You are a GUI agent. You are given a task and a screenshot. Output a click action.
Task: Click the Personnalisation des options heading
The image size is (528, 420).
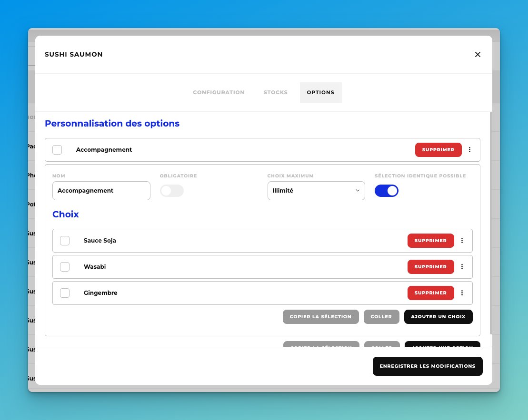[x=112, y=124]
